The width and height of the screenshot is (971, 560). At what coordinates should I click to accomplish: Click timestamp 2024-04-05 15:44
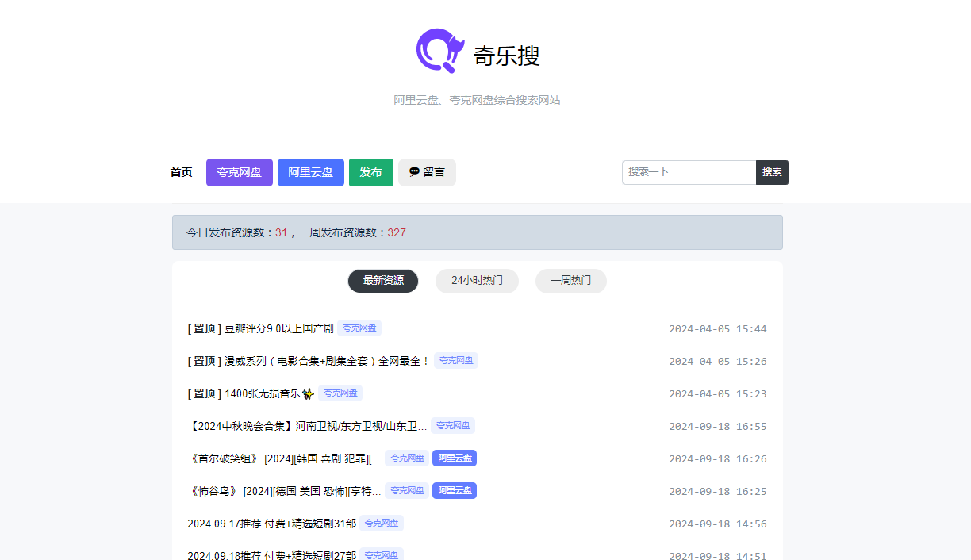tap(718, 329)
